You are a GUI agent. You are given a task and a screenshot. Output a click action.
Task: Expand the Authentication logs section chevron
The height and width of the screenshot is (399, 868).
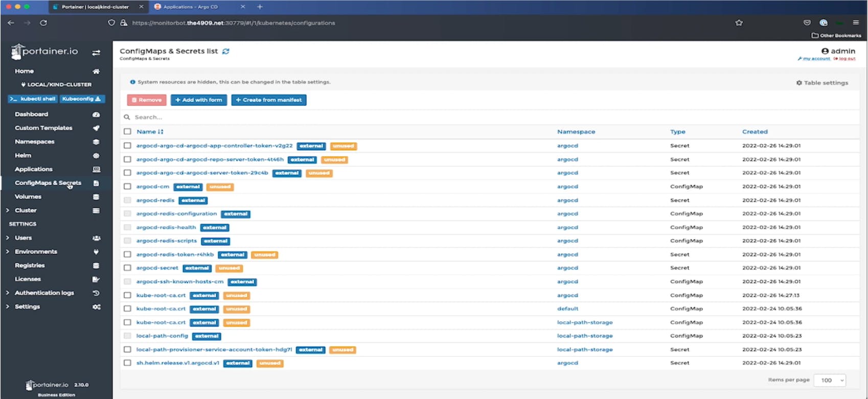tap(7, 293)
